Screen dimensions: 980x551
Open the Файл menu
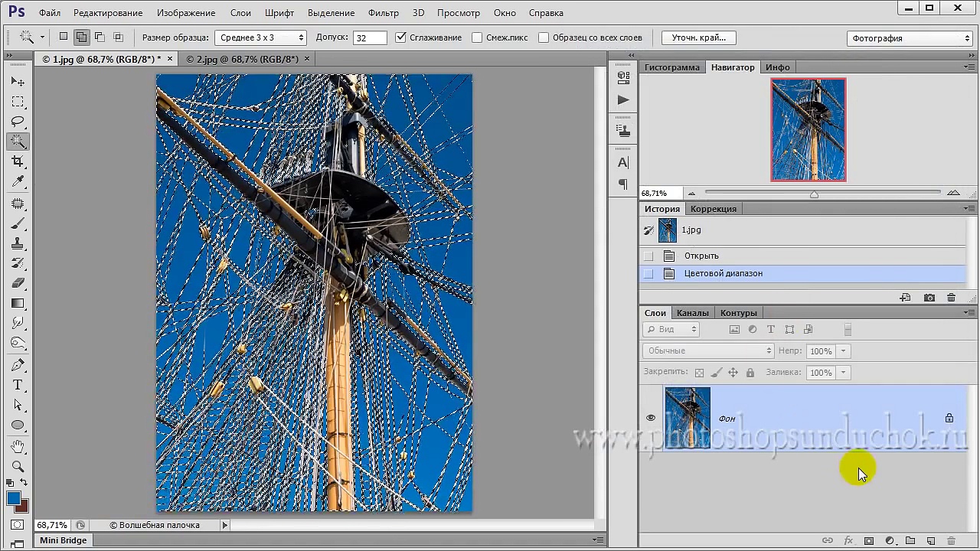[x=50, y=13]
